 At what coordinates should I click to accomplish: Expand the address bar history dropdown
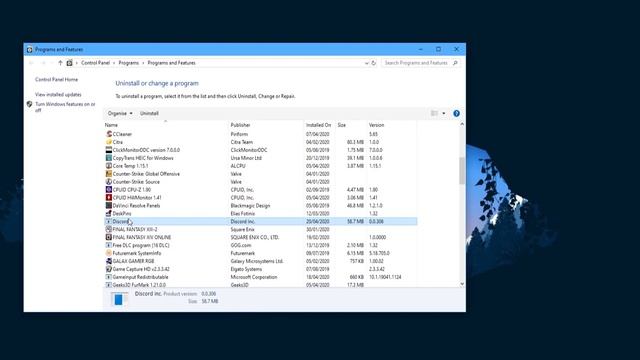[x=366, y=63]
